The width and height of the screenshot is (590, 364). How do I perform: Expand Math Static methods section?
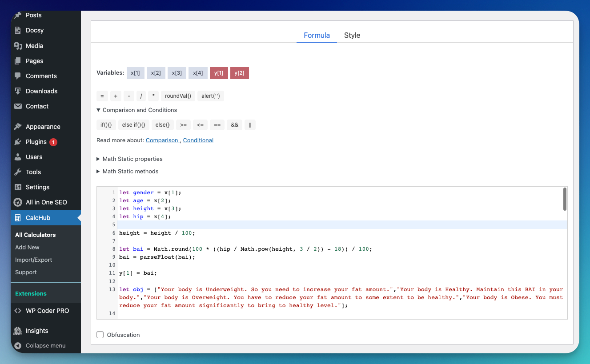pos(128,171)
